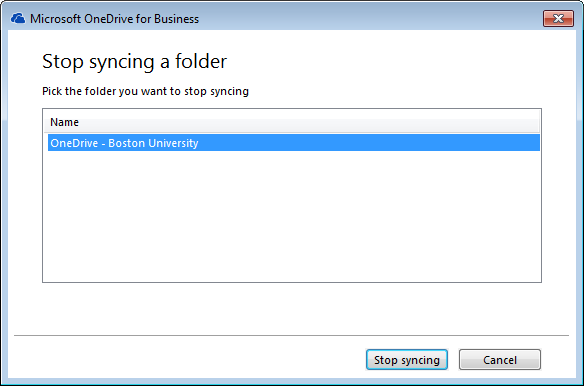Dismiss dialog with the red X button
This screenshot has width=584, height=386.
pyautogui.click(x=558, y=19)
